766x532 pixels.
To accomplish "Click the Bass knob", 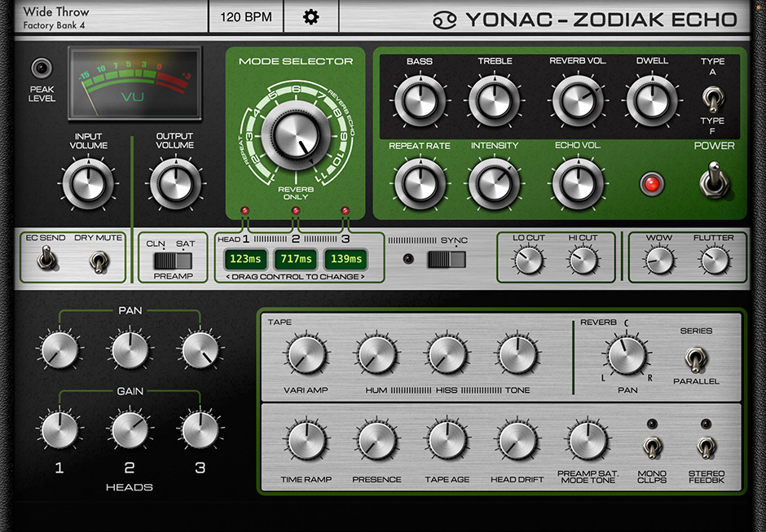I will [x=419, y=99].
